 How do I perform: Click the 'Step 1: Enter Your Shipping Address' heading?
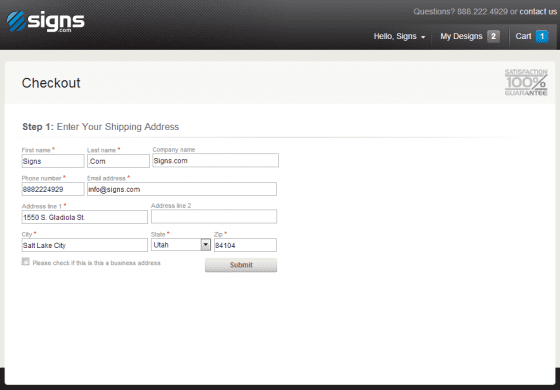[101, 127]
